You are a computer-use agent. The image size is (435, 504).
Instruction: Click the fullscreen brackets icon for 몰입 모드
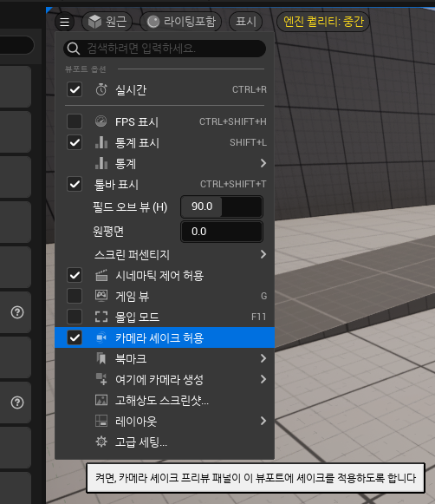101,317
